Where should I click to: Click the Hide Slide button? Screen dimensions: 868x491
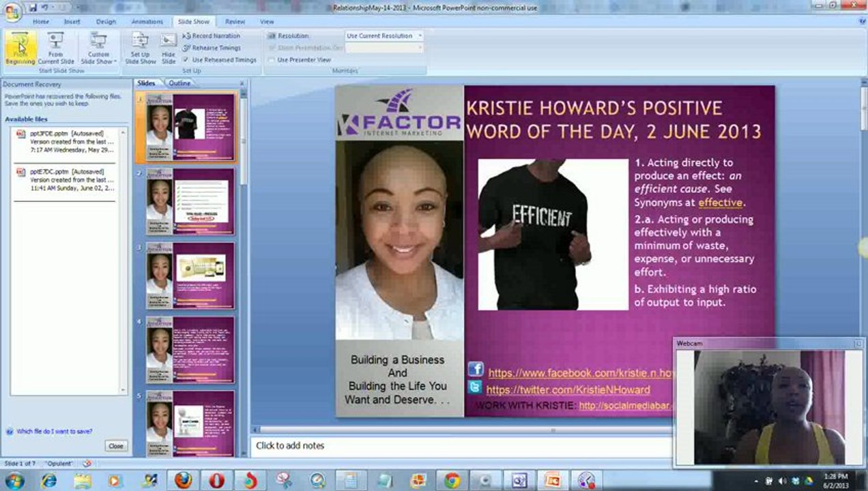[x=169, y=48]
